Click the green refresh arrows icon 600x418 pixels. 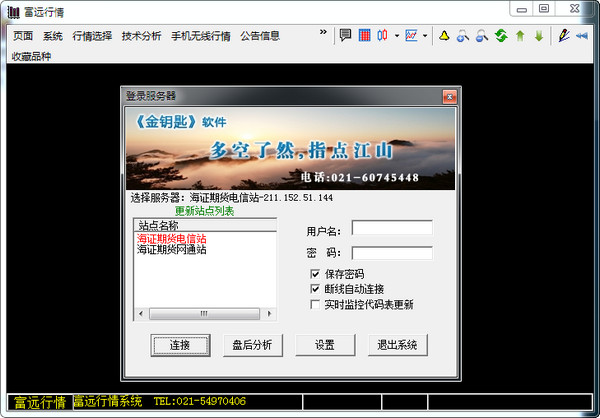[501, 36]
